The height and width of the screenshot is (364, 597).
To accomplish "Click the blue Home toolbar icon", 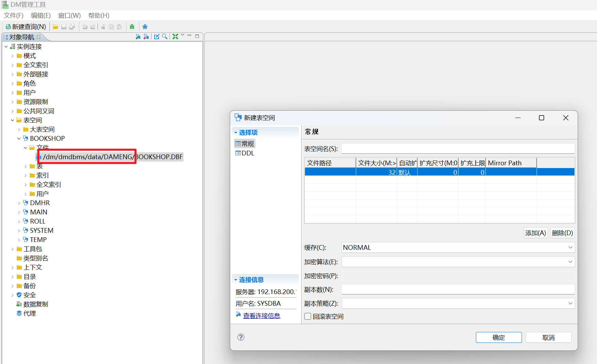I will 145,26.
